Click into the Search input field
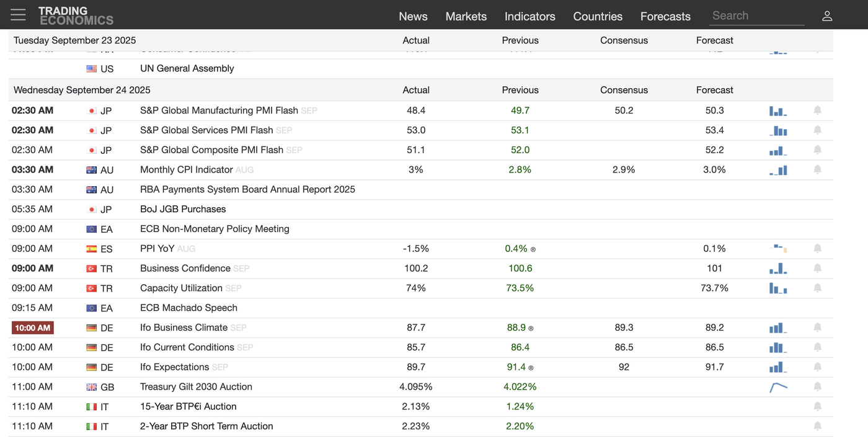This screenshot has width=868, height=438. (756, 16)
